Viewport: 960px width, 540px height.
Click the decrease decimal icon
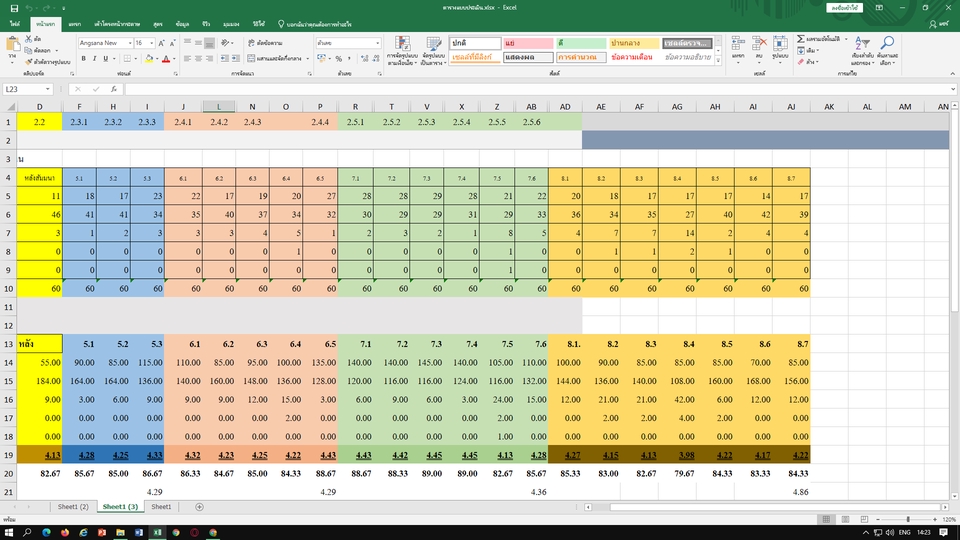[x=375, y=59]
